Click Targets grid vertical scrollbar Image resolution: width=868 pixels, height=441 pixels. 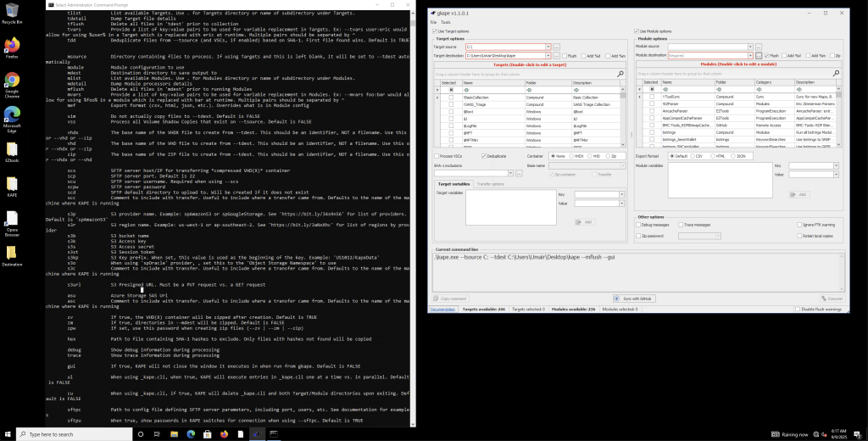(623, 119)
